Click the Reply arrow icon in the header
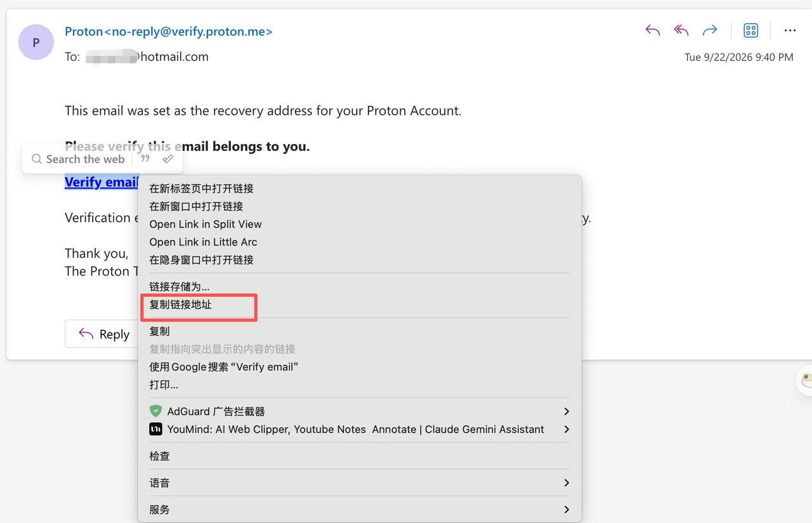 [x=653, y=30]
